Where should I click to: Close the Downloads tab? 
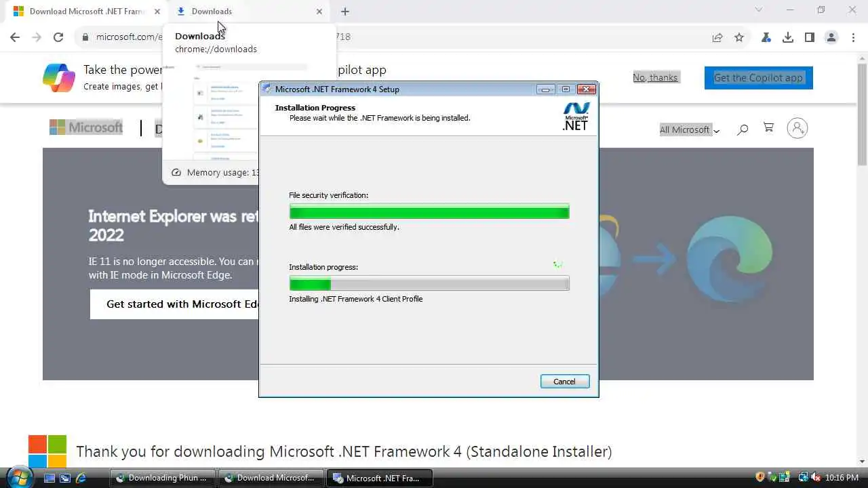pyautogui.click(x=319, y=12)
